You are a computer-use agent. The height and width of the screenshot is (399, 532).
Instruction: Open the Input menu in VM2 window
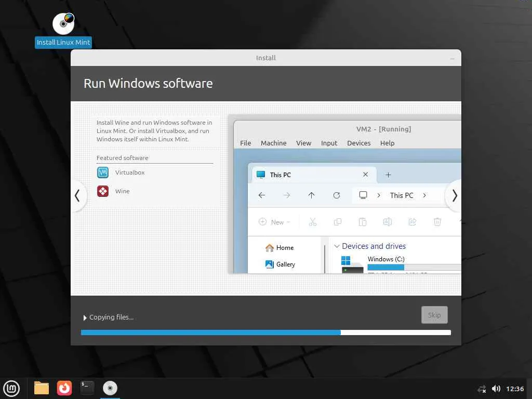[329, 143]
